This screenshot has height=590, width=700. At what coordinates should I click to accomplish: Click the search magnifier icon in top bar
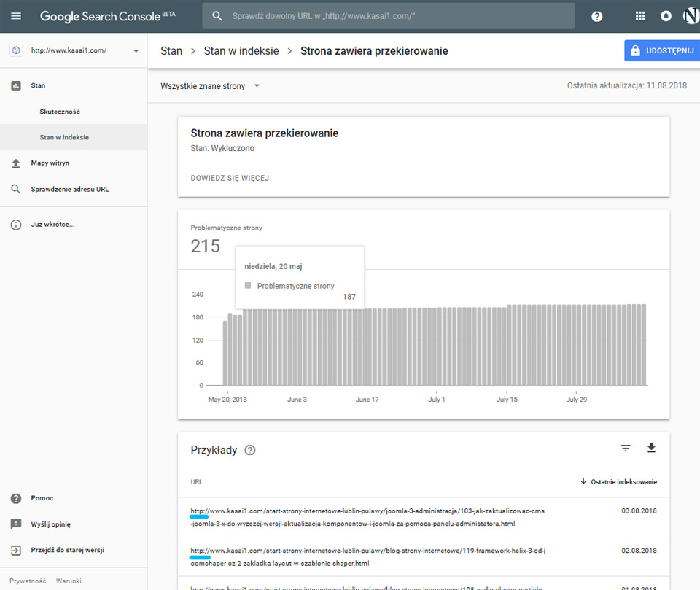pyautogui.click(x=217, y=16)
